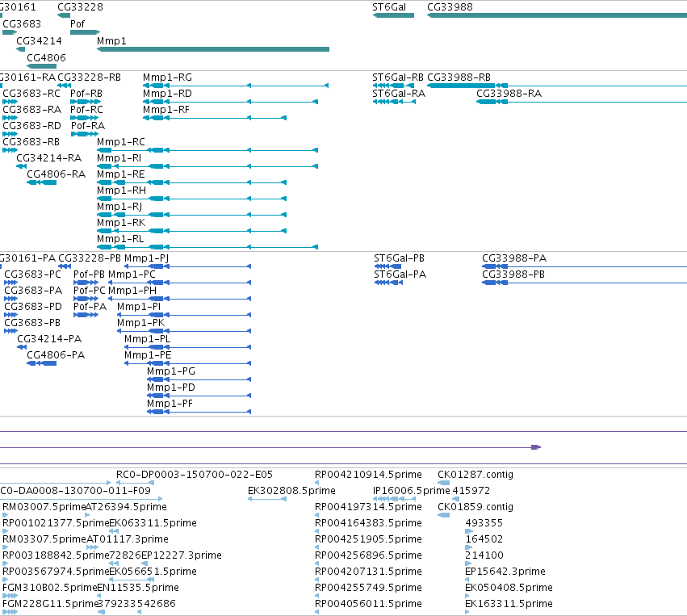Select protein CG33988-PA
687x616 pixels.
tap(514, 258)
